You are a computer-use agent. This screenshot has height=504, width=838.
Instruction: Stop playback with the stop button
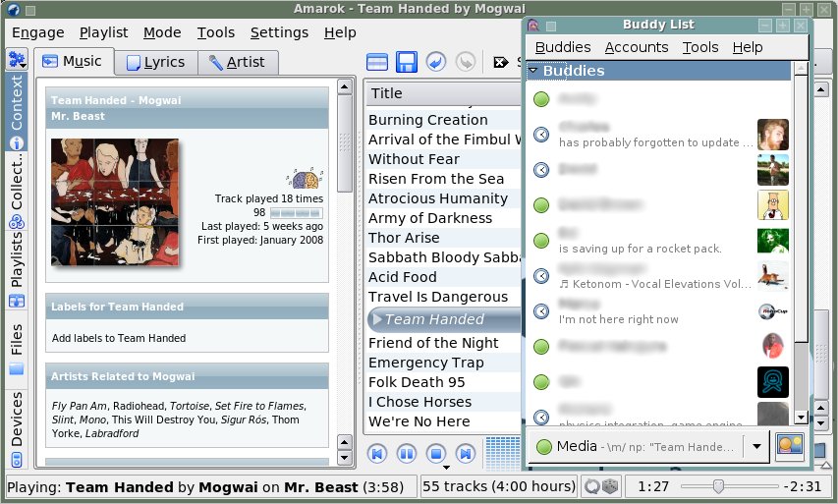tap(436, 454)
